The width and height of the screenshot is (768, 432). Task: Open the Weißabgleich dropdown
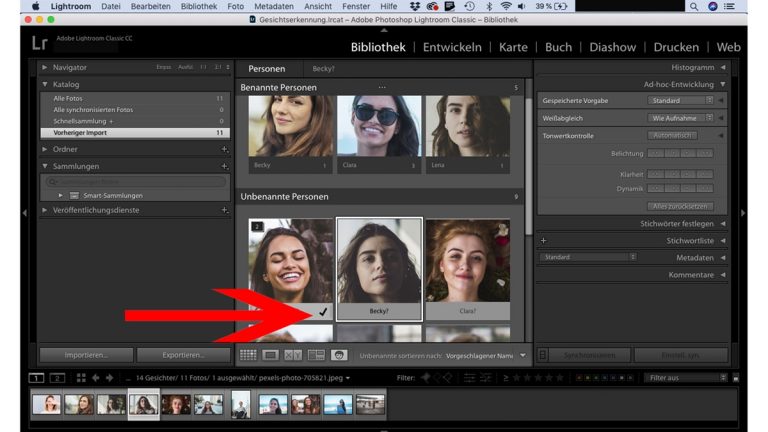pos(680,117)
